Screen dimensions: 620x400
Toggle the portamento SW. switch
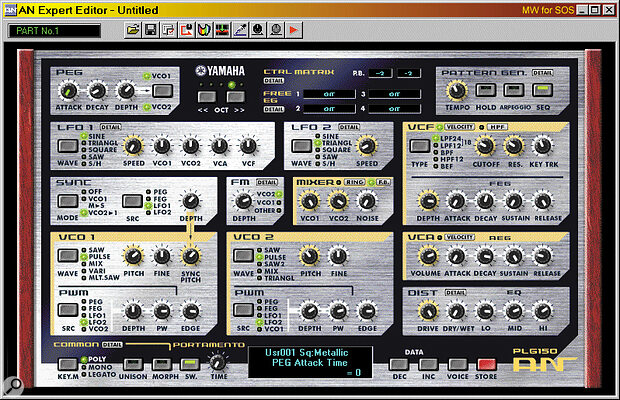pos(190,364)
